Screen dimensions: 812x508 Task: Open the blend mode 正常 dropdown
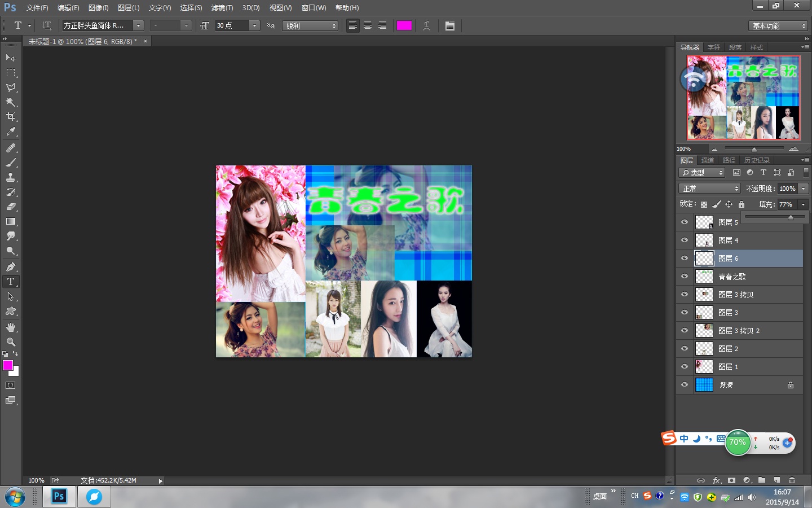(709, 189)
